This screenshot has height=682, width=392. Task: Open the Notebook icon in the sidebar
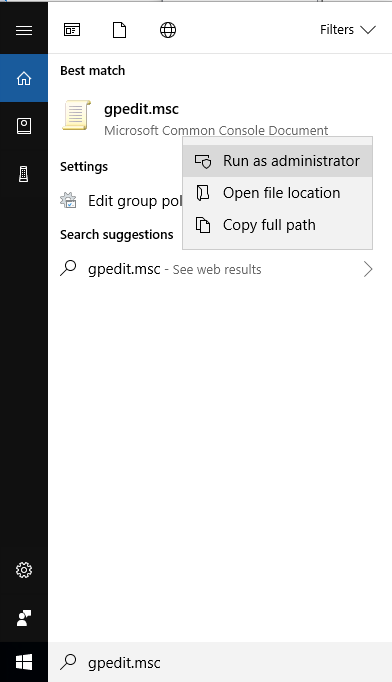pos(24,126)
